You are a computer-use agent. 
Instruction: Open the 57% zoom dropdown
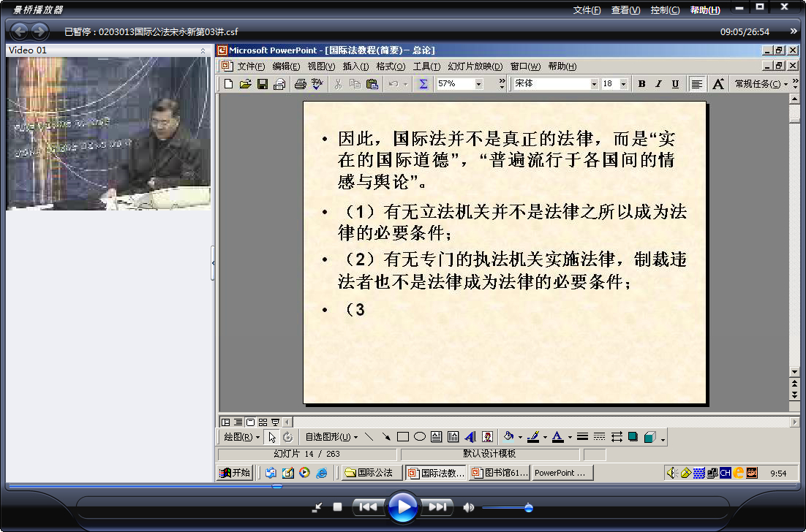click(478, 84)
